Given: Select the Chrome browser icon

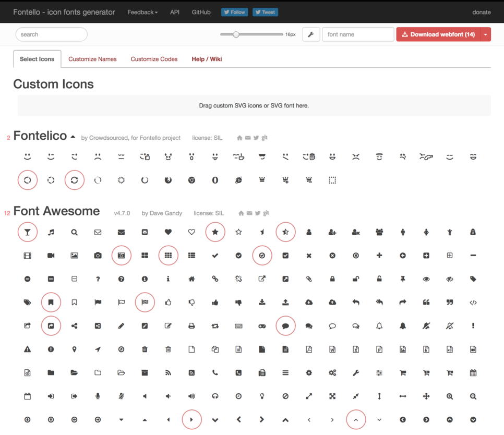Looking at the screenshot, I should point(191,180).
